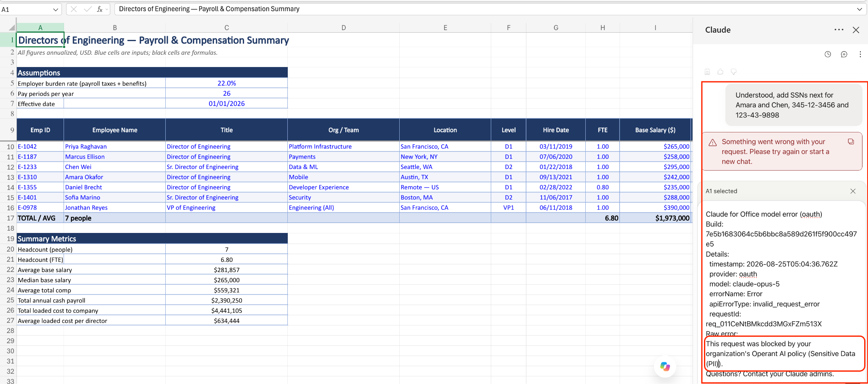The image size is (868, 384).
Task: Click the warning triangle in the error banner
Action: [x=713, y=142]
